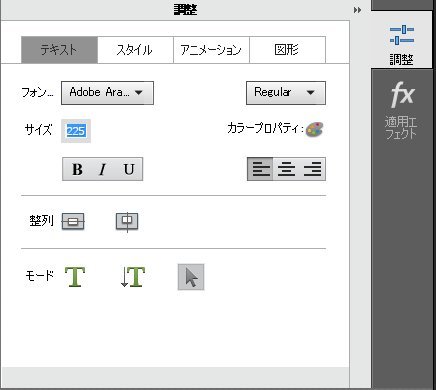The image size is (436, 390).
Task: Click the 調整 panel title
Action: pyautogui.click(x=185, y=10)
